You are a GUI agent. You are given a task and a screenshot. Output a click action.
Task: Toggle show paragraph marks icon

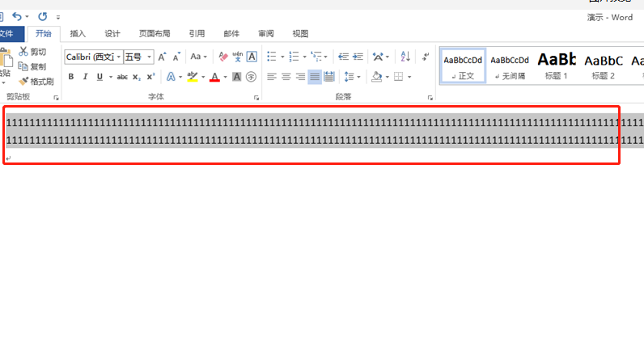[x=426, y=57]
